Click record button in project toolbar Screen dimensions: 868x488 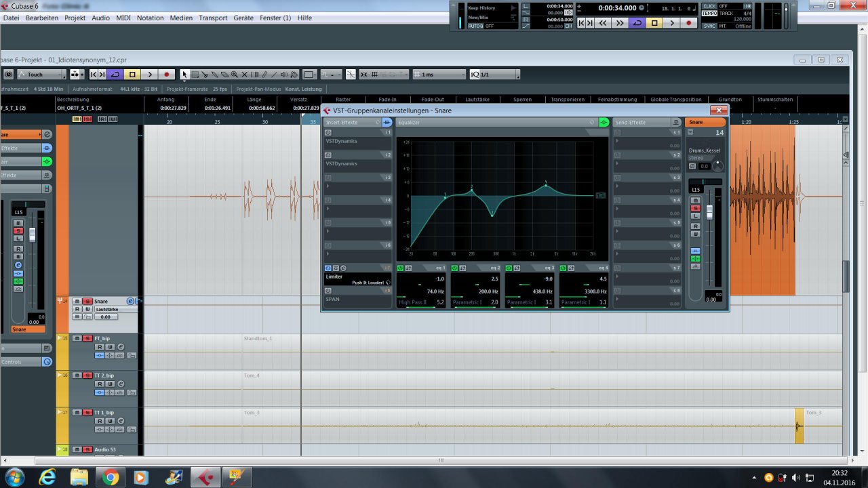click(167, 75)
